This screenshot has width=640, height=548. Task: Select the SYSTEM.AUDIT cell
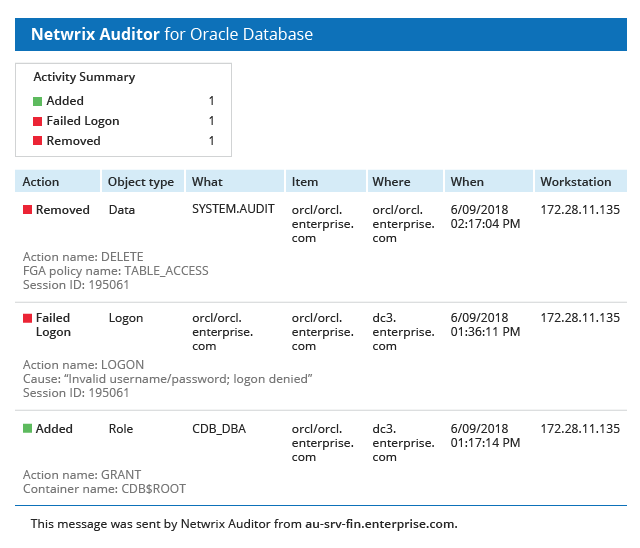tap(233, 209)
